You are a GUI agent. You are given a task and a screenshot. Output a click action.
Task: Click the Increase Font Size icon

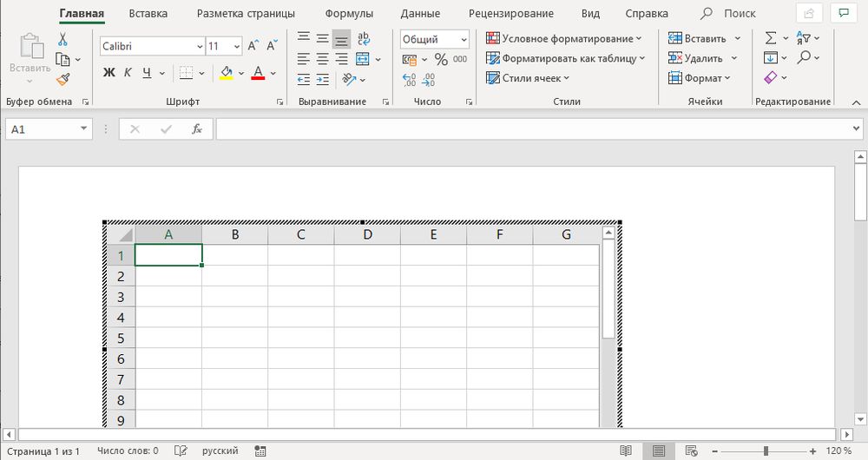coord(253,47)
